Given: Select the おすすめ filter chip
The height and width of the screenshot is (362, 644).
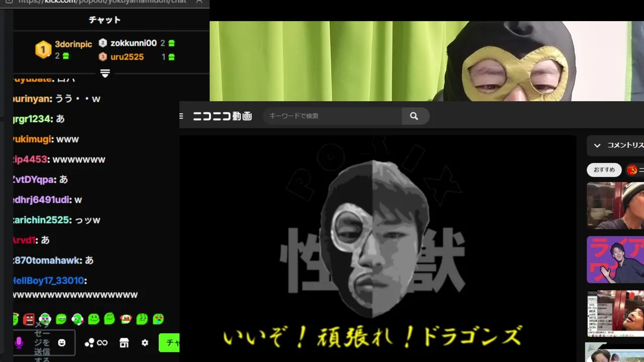Looking at the screenshot, I should click(604, 170).
